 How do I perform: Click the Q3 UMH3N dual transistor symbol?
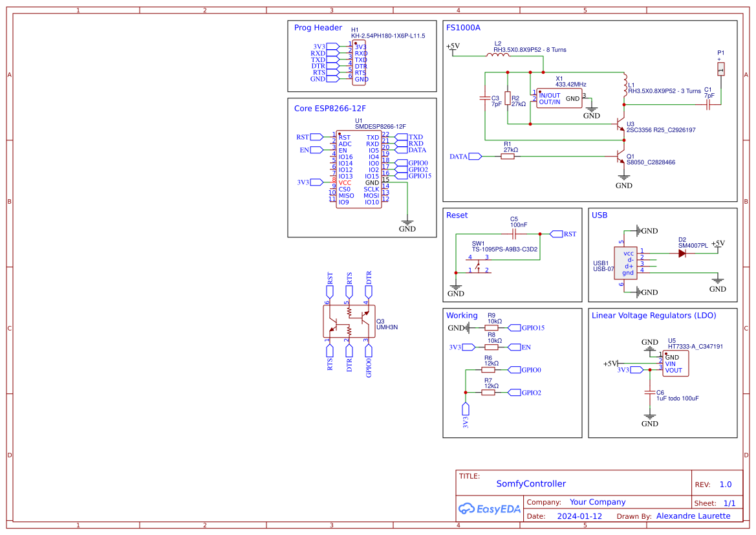349,322
